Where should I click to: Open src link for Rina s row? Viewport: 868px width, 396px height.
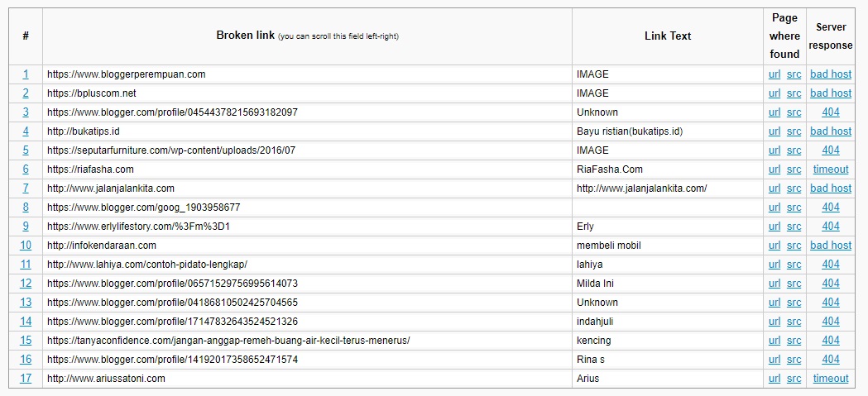pyautogui.click(x=794, y=360)
